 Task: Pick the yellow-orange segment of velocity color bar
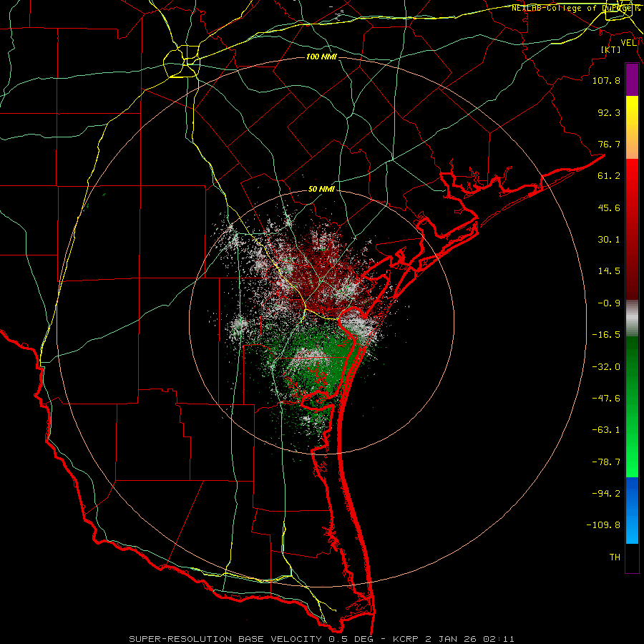coord(632,127)
